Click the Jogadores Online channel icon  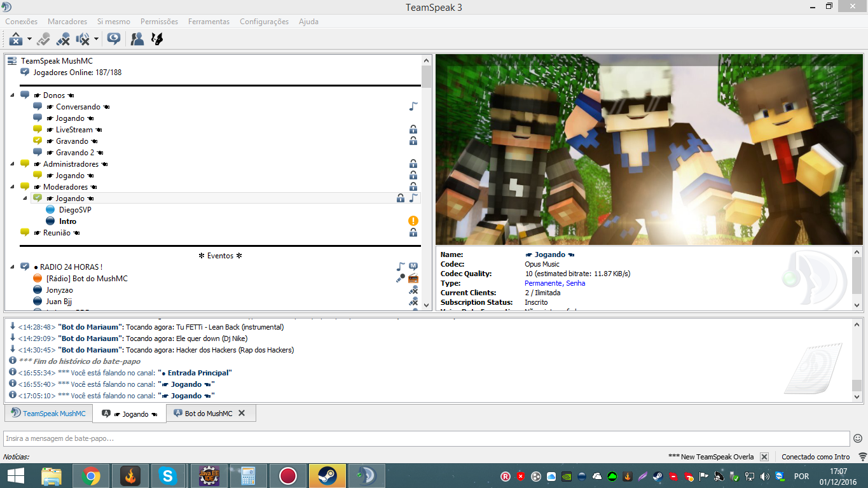tap(25, 72)
